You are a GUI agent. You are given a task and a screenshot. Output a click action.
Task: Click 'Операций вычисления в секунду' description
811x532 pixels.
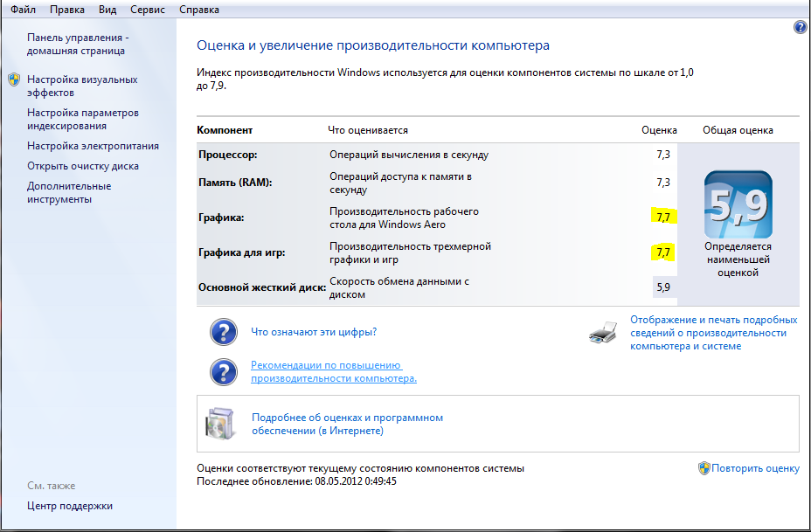(409, 155)
